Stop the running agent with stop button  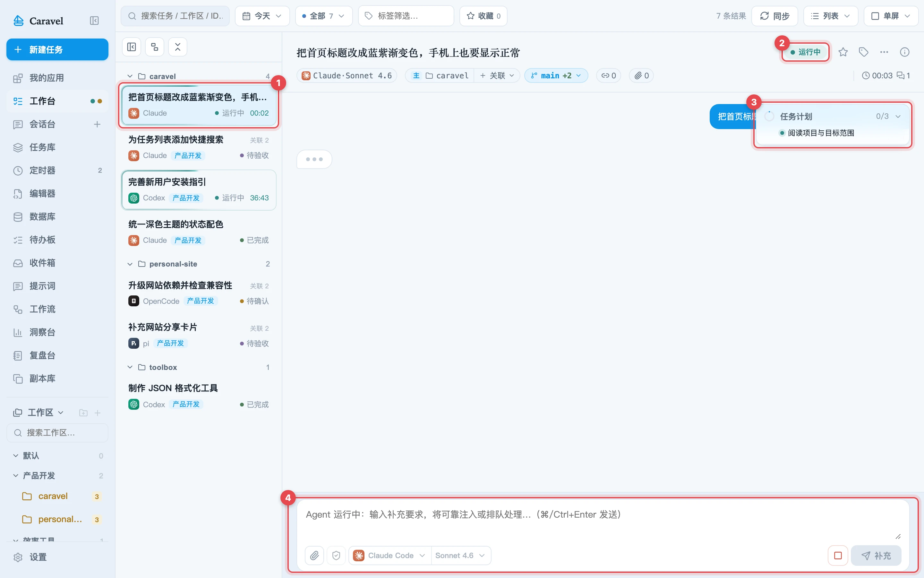pos(838,556)
